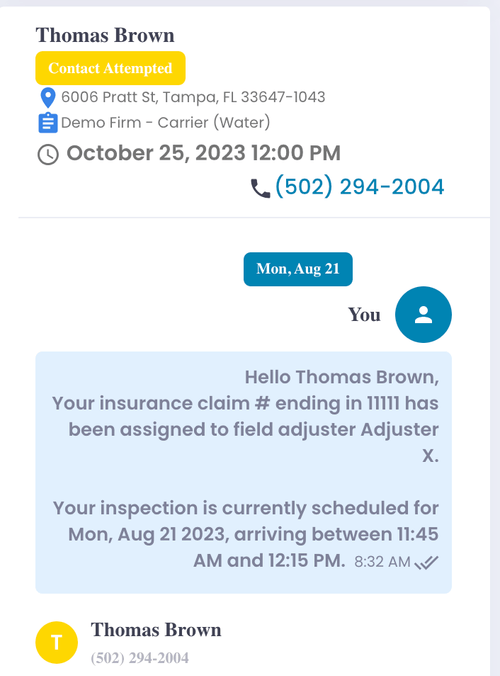Click the blue clipboard firm icon

[47, 122]
